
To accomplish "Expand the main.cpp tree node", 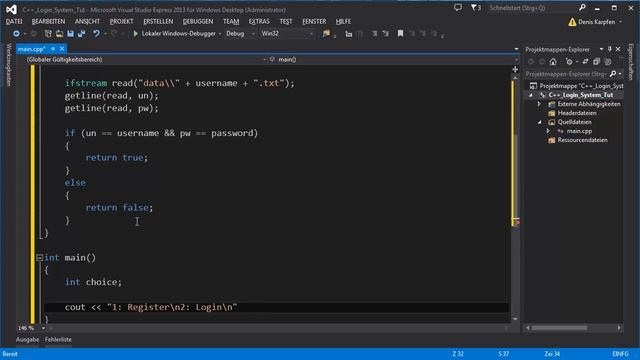I will coord(548,131).
